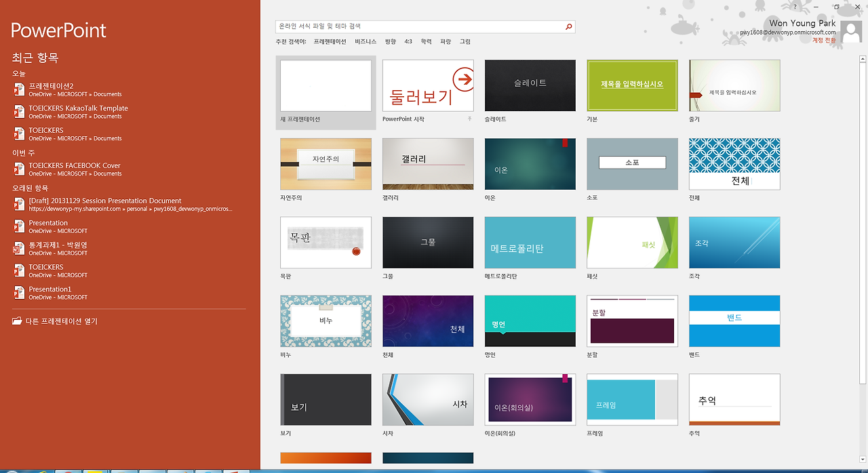Select the 분할 theme thumbnail
Viewport: 868px width, 473px height.
[632, 321]
